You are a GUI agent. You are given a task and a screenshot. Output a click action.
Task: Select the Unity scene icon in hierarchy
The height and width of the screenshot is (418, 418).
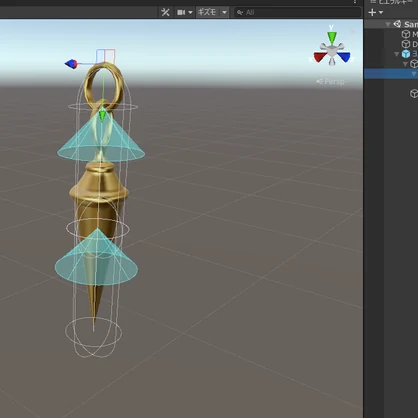coord(397,24)
